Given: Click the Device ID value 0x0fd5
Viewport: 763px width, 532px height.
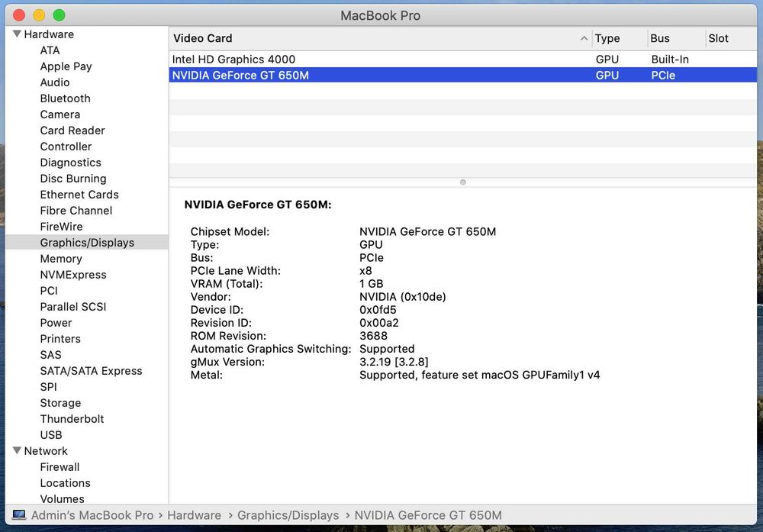Looking at the screenshot, I should coord(378,310).
